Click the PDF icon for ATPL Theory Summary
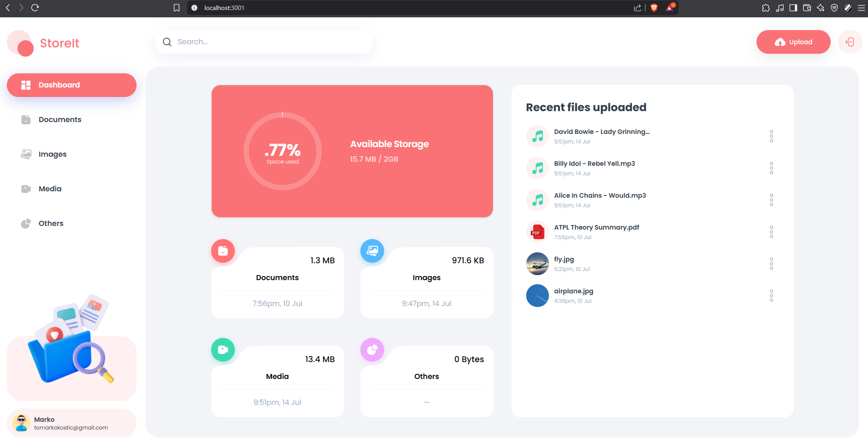 point(538,232)
